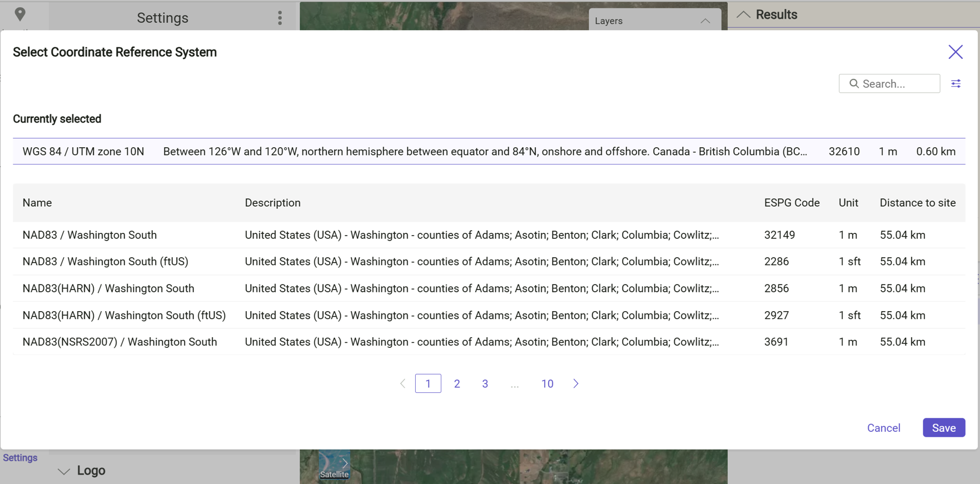The image size is (980, 484).
Task: Open the three-dot menu next to Settings
Action: (x=280, y=17)
